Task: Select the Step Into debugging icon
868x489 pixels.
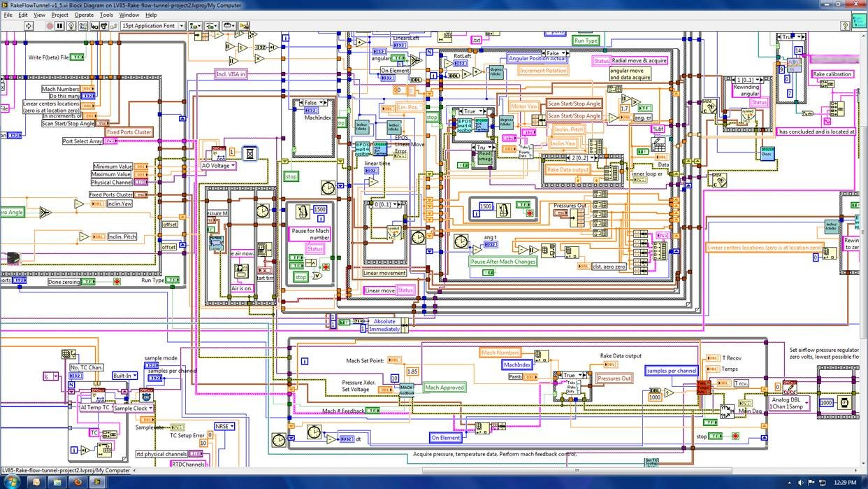Action: 95,26
